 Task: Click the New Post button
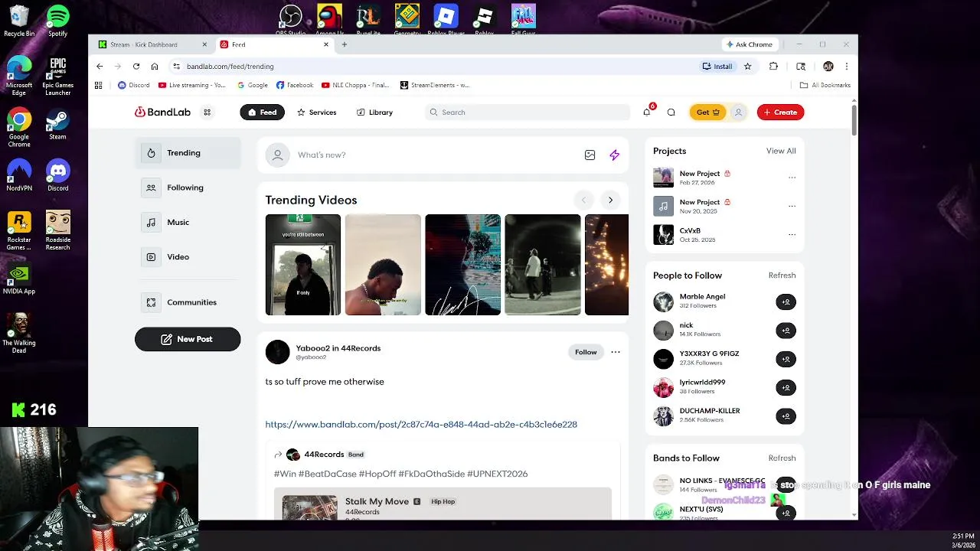188,339
